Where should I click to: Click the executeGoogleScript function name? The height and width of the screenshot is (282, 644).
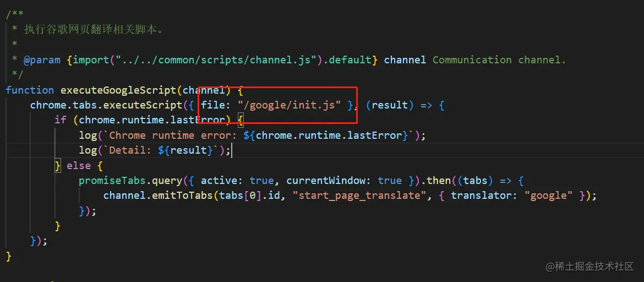pos(119,90)
